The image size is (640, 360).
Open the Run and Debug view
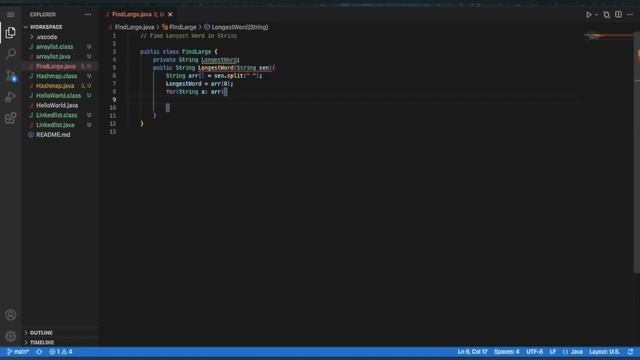click(x=11, y=97)
